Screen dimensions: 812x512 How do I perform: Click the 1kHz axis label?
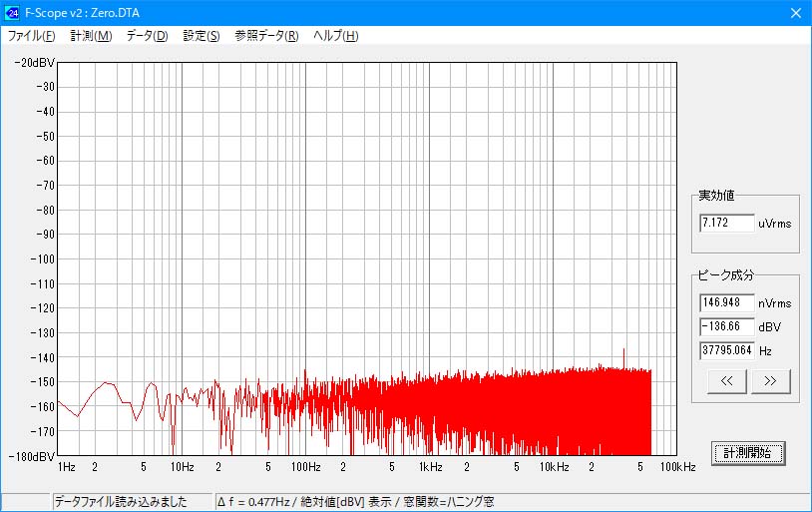[x=430, y=467]
